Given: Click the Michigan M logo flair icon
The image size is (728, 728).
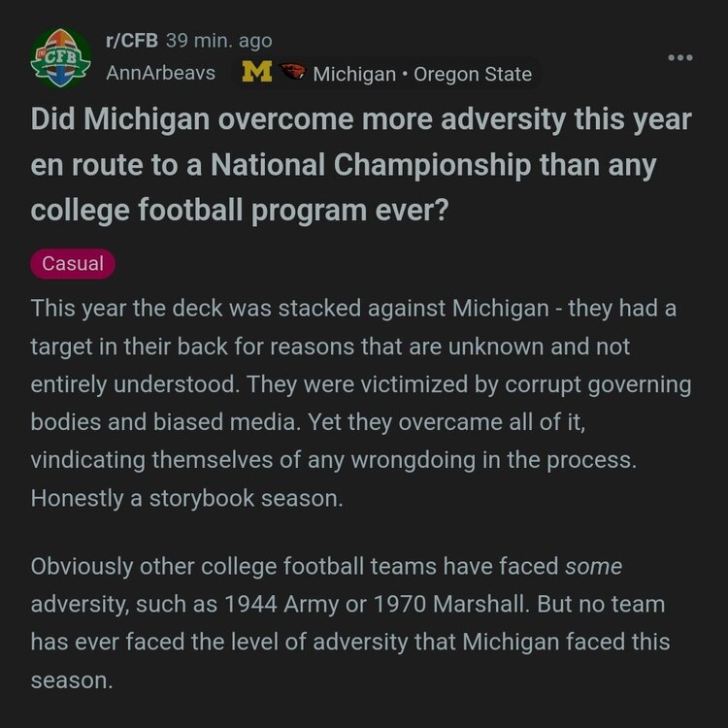Looking at the screenshot, I should click(256, 73).
